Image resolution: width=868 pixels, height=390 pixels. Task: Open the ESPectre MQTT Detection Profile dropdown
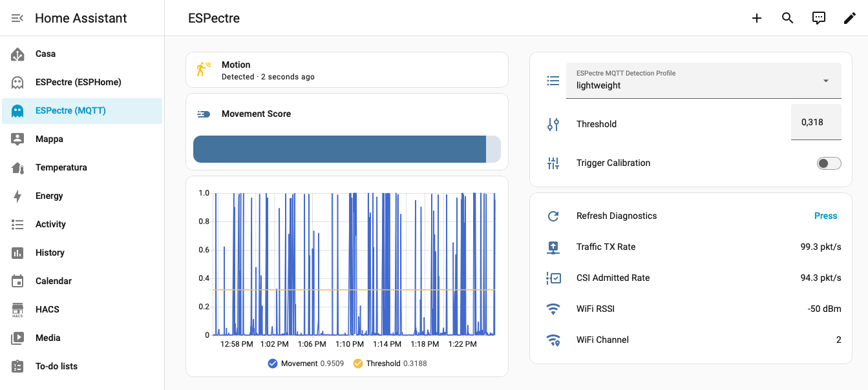pyautogui.click(x=704, y=81)
